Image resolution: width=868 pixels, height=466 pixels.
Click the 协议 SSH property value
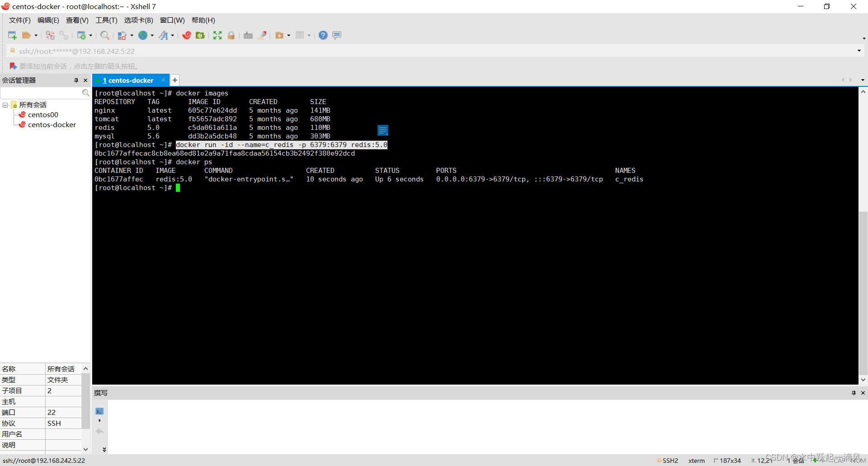63,423
